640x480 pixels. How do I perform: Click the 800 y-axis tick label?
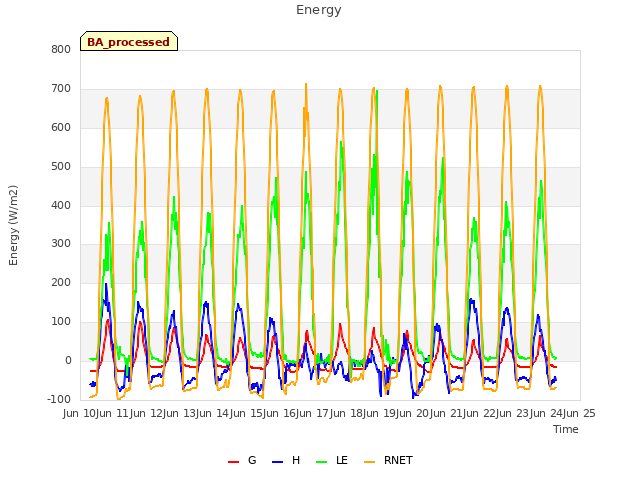coord(61,49)
